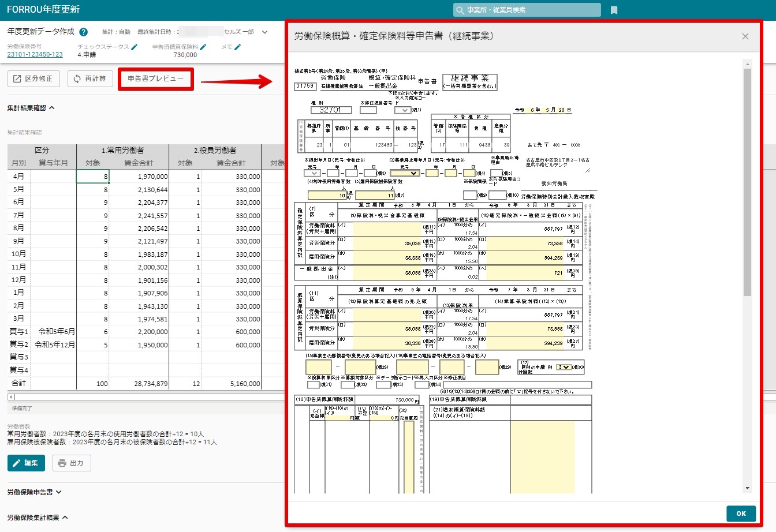This screenshot has width=776, height=532.
Task: Click the 再計算 button
Action: (x=90, y=78)
